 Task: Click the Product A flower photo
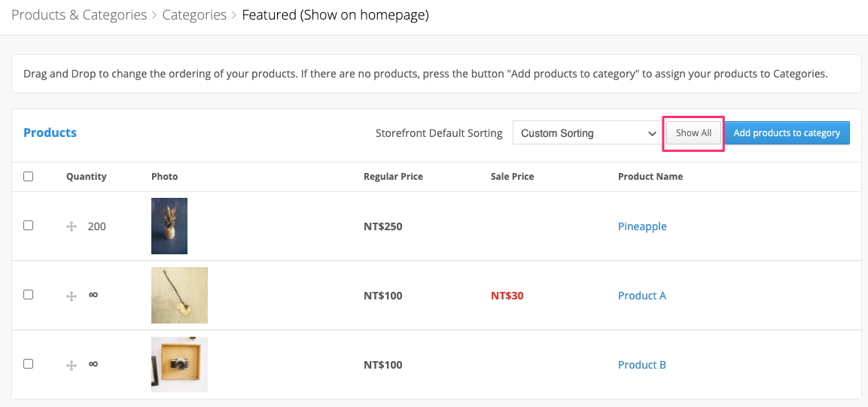click(179, 296)
